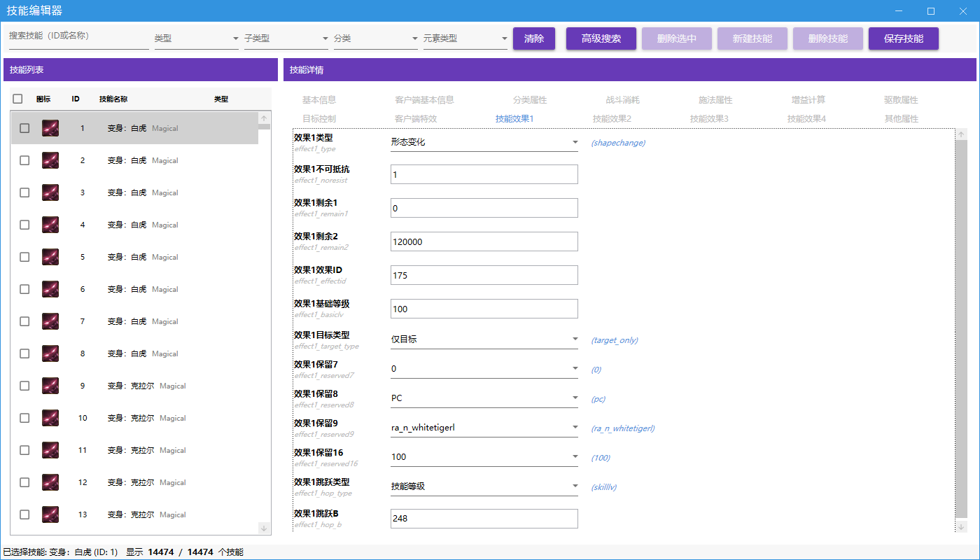Check the checkbox for skill ID 3
This screenshot has height=560, width=980.
point(24,192)
